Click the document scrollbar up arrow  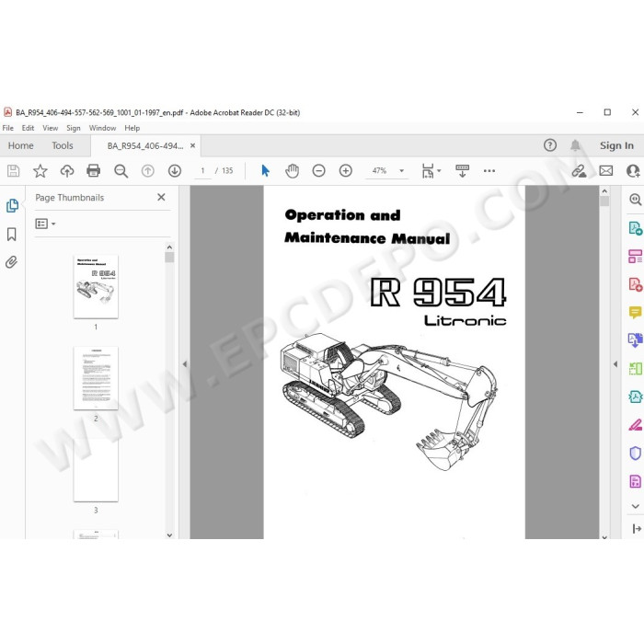click(x=604, y=191)
